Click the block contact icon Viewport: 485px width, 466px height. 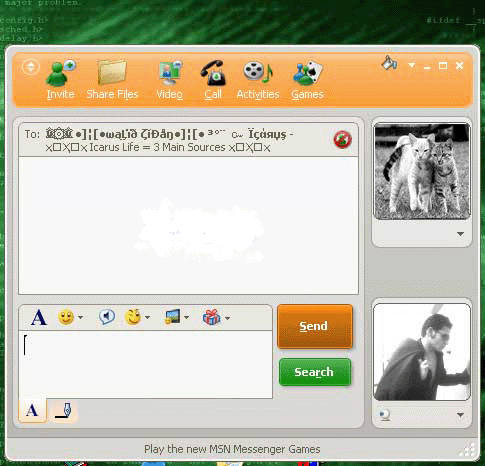pyautogui.click(x=343, y=139)
